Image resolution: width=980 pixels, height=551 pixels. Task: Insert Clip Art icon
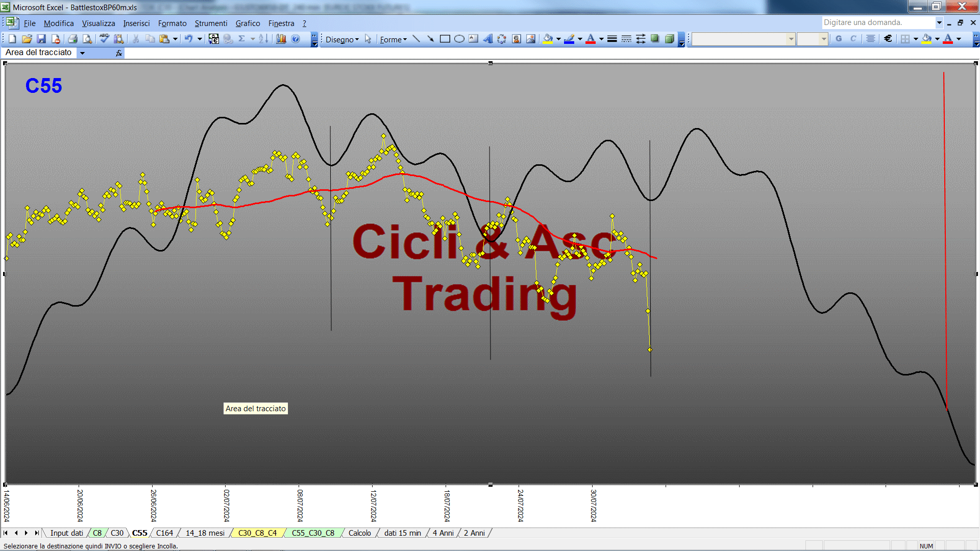coord(517,39)
